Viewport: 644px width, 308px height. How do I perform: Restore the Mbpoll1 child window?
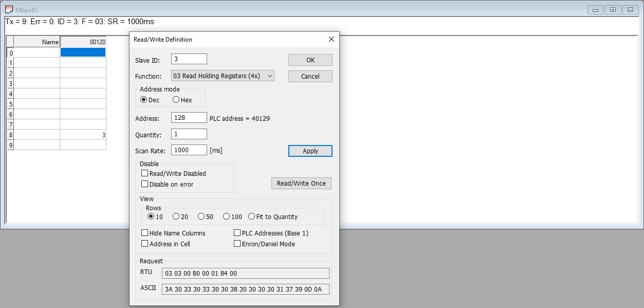(x=613, y=10)
